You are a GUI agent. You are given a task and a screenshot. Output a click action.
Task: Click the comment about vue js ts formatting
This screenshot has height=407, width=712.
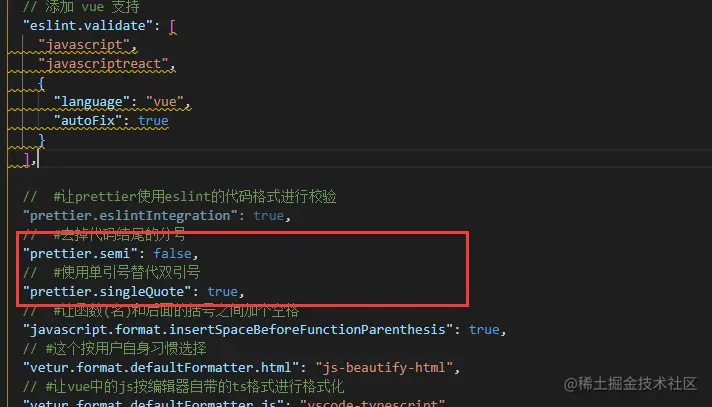183,387
